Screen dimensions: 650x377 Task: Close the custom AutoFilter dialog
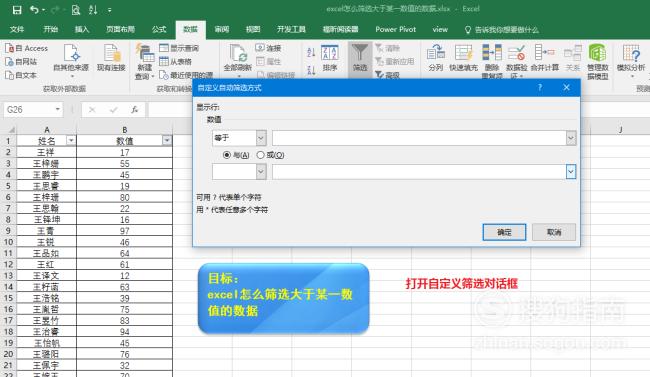coord(566,88)
